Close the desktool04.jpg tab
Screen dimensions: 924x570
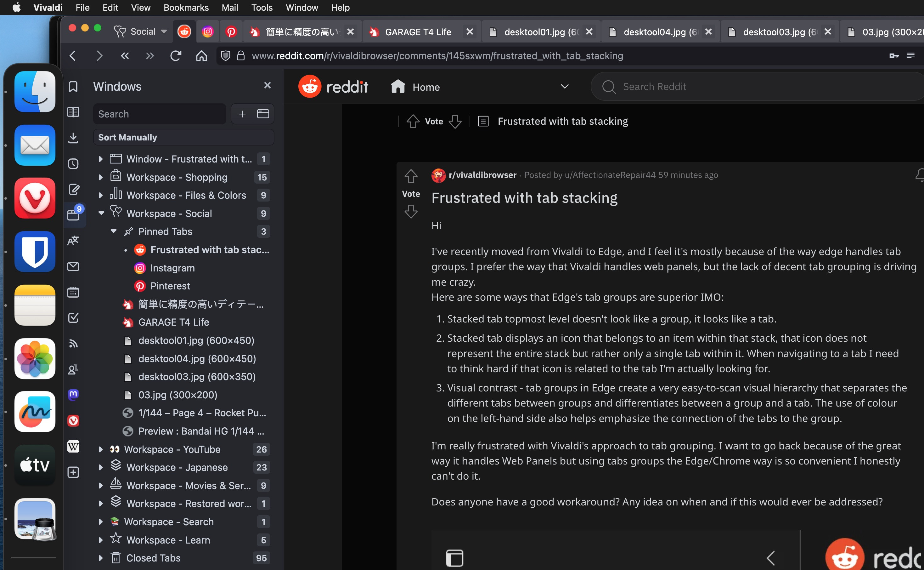coord(708,32)
